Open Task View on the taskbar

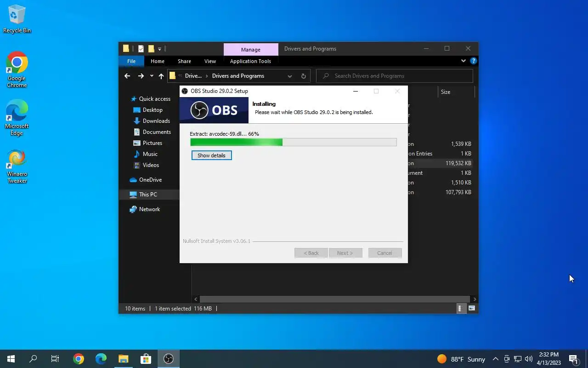55,359
